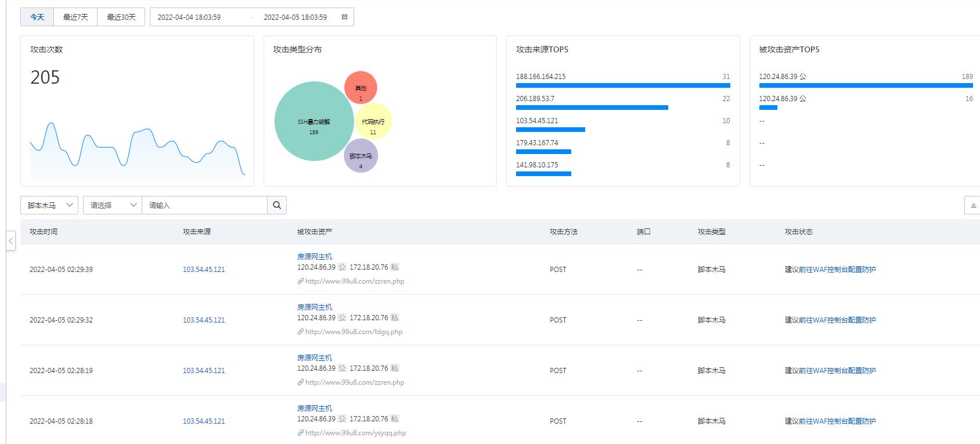Image resolution: width=980 pixels, height=444 pixels.
Task: Click the search magnifier icon button
Action: point(277,205)
